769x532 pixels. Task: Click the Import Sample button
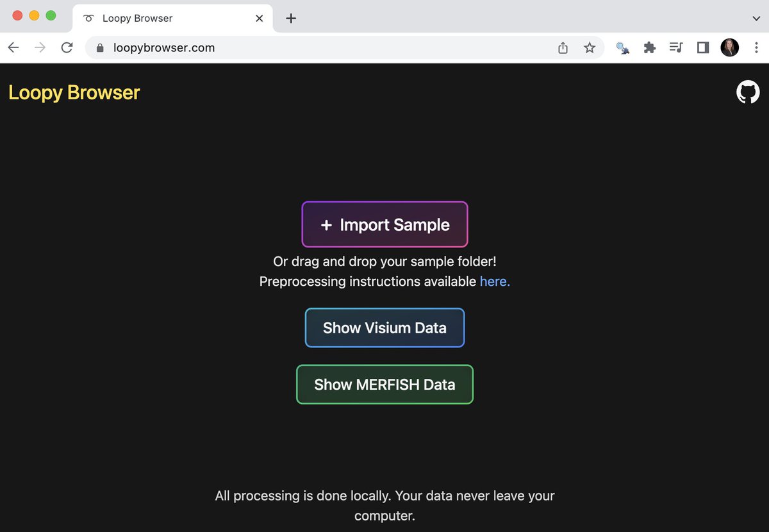pos(384,224)
